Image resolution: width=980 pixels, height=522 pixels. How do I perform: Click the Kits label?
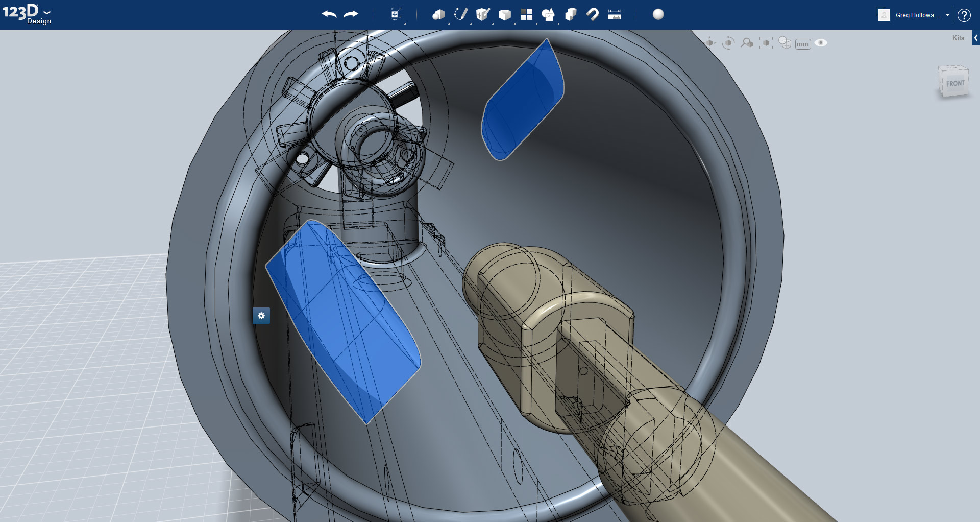tap(958, 38)
